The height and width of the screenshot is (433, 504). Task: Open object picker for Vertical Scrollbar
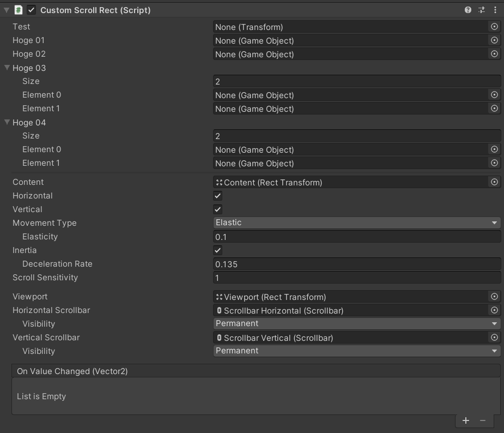click(x=494, y=338)
